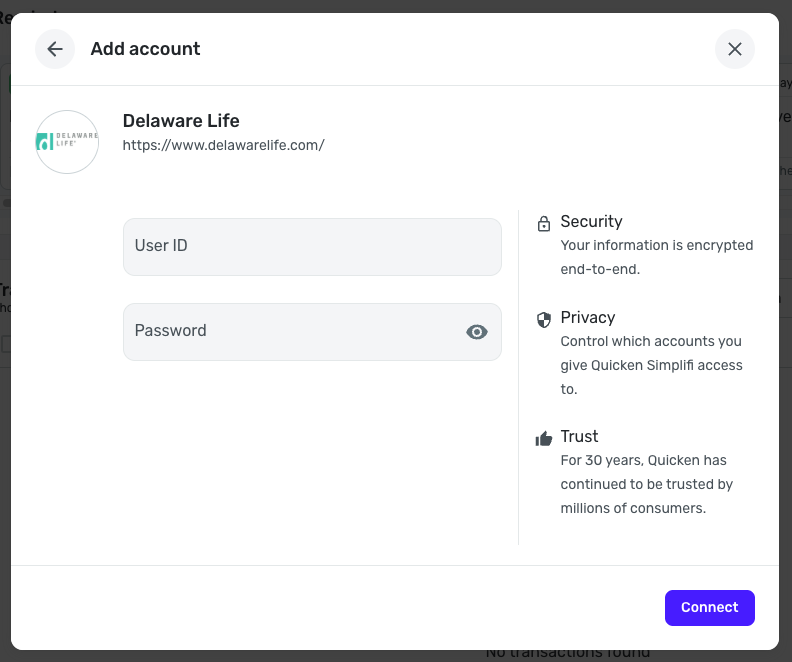Close the Add account dialog

[x=734, y=49]
